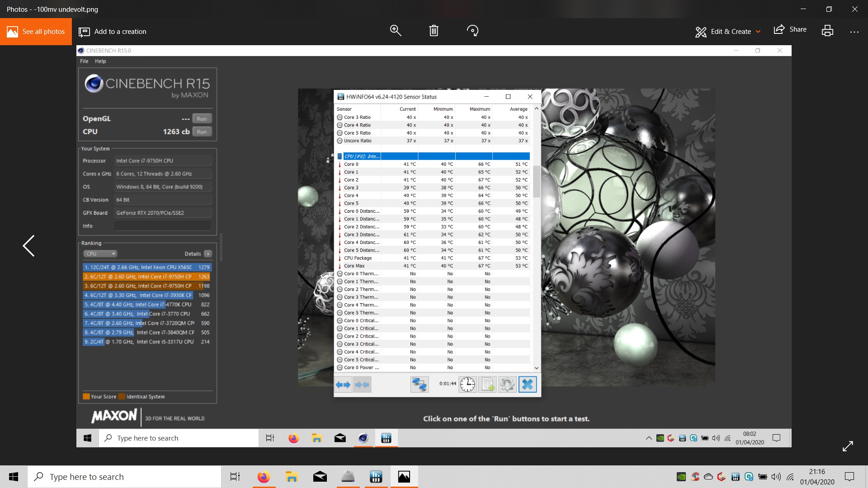Screen dimensions: 868x488
Task: Open the File menu in the Cinebench screenshot
Action: coord(84,61)
